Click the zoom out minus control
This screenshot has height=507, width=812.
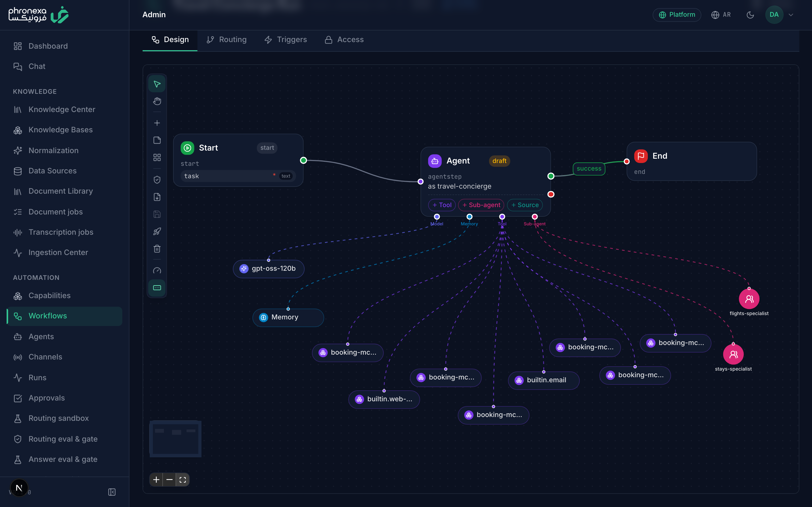(x=170, y=480)
